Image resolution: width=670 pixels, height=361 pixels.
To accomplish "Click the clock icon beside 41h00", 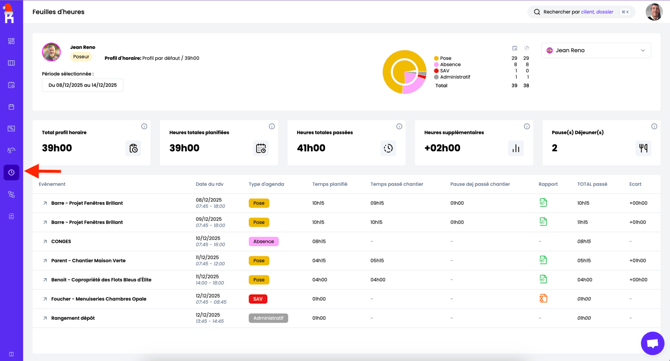I will pyautogui.click(x=388, y=148).
